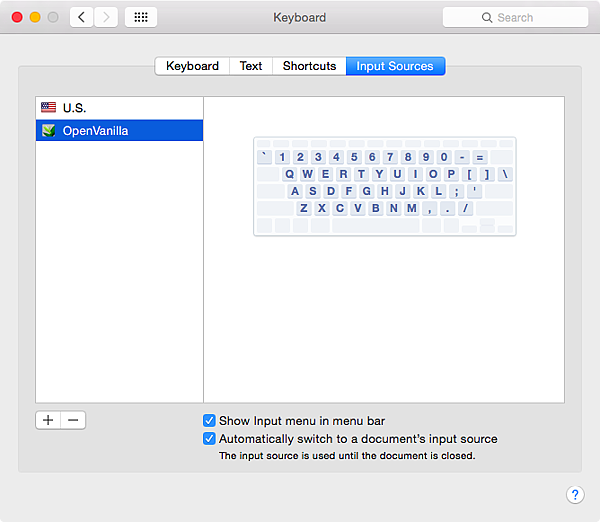Viewport: 600px width, 522px height.
Task: Close the Keyboard preferences window
Action: tap(17, 17)
